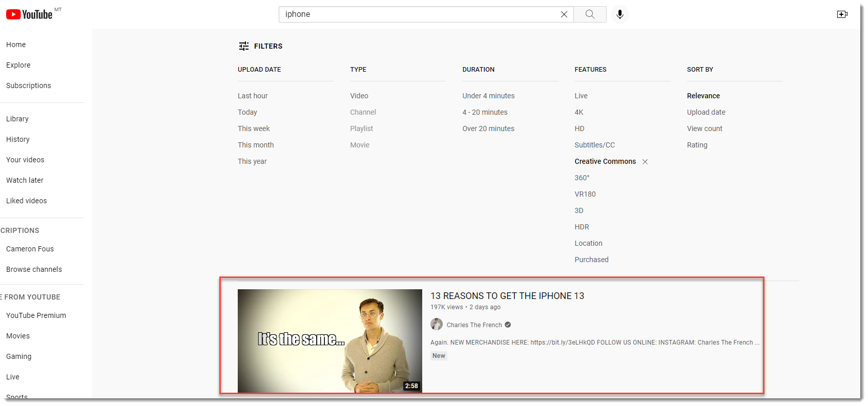Select Video under Type filter

[x=359, y=96]
